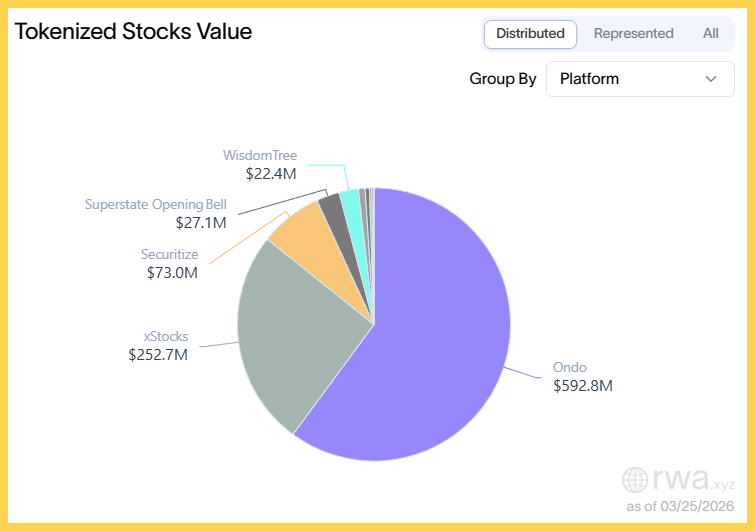Click the WisdomTree label
This screenshot has height=531, width=755.
pos(260,155)
